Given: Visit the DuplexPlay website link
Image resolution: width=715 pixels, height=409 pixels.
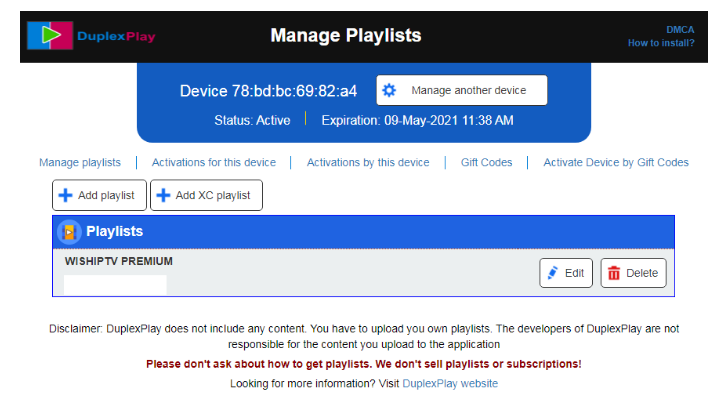Looking at the screenshot, I should [x=450, y=383].
